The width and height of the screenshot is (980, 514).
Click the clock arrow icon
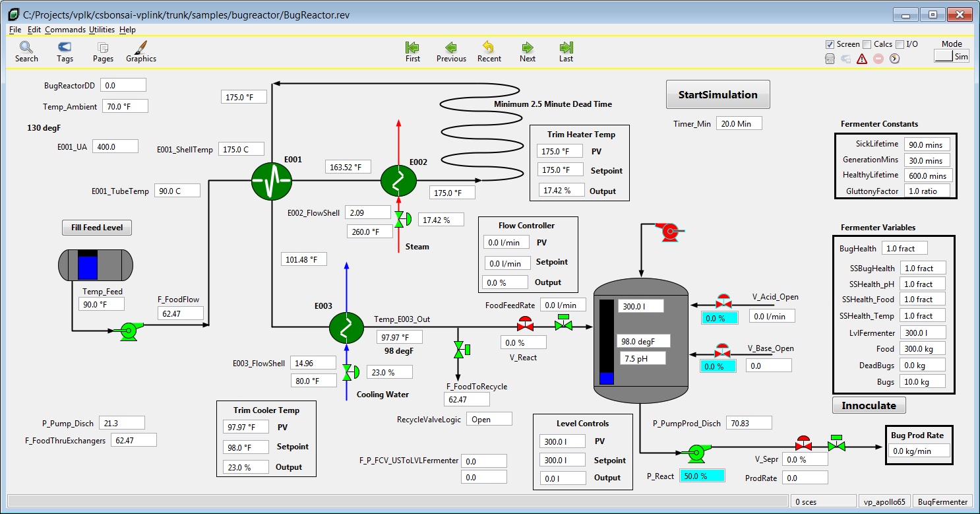click(x=894, y=59)
